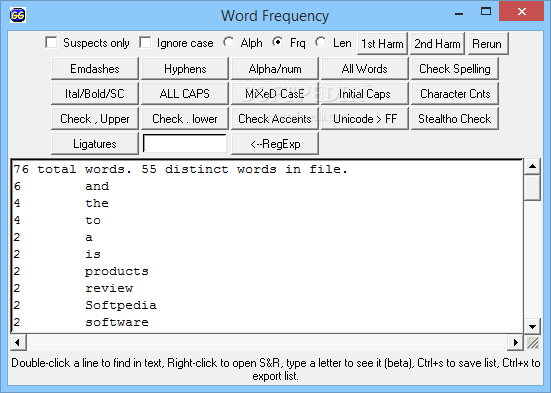Viewport: 551px width, 393px height.
Task: Click the Hyphens button
Action: pos(185,69)
